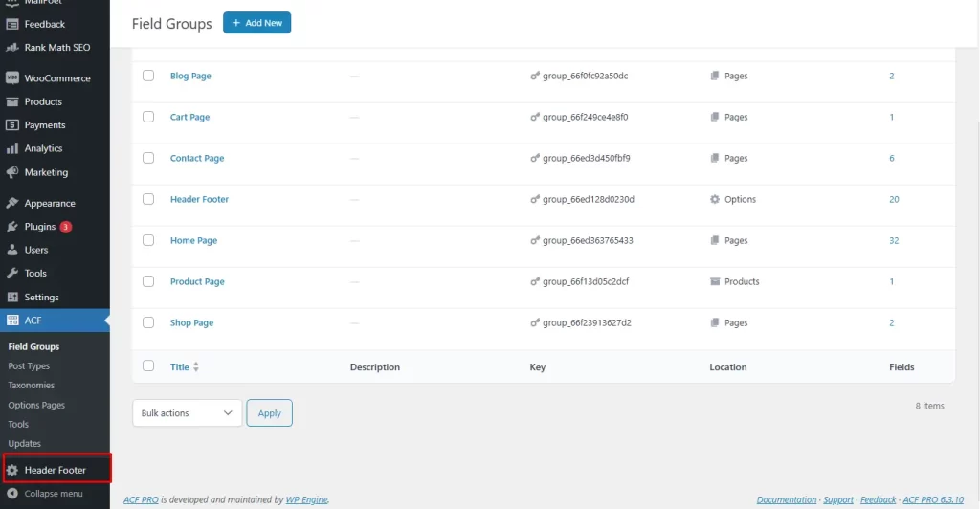Click the Apply button
Image resolution: width=980 pixels, height=509 pixels.
pos(269,412)
